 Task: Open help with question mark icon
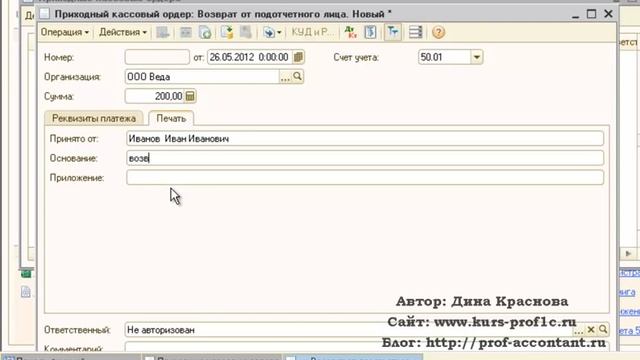(x=438, y=32)
